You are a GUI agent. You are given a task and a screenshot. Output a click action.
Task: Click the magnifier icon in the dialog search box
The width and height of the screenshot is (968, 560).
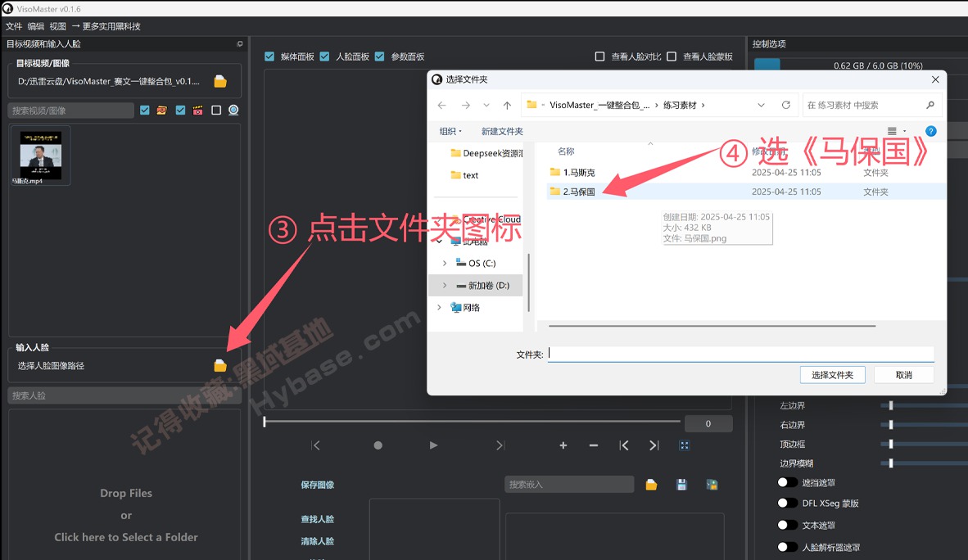pyautogui.click(x=930, y=105)
